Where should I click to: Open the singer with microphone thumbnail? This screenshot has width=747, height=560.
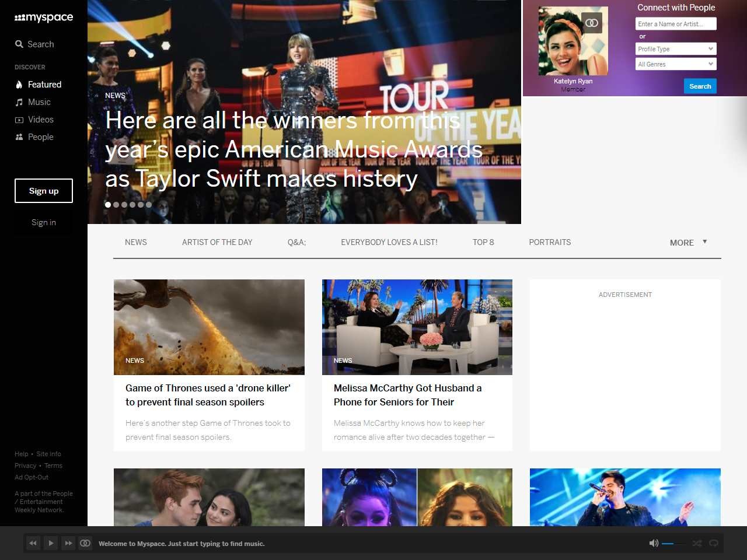coord(625,497)
